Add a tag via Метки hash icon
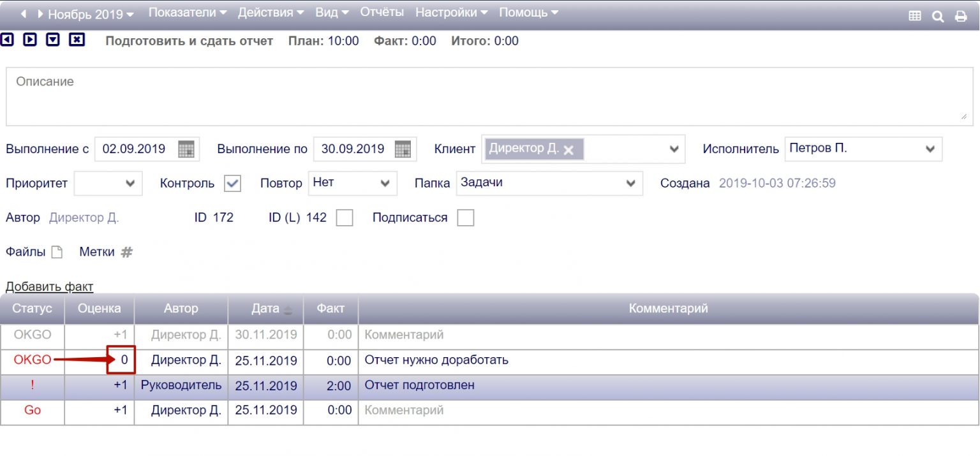Image resolution: width=980 pixels, height=456 pixels. [127, 252]
